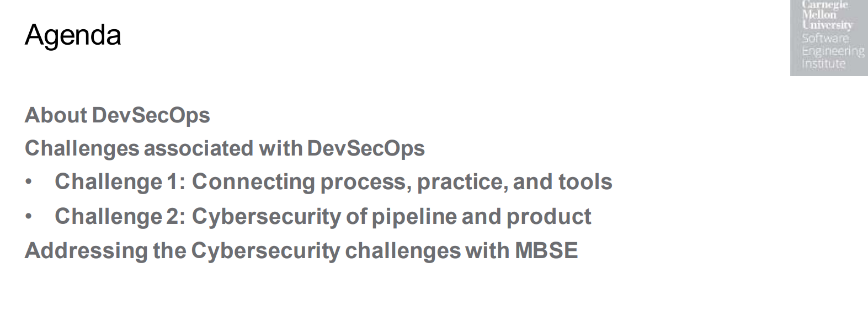Click the word Addressing in last line

(x=87, y=251)
